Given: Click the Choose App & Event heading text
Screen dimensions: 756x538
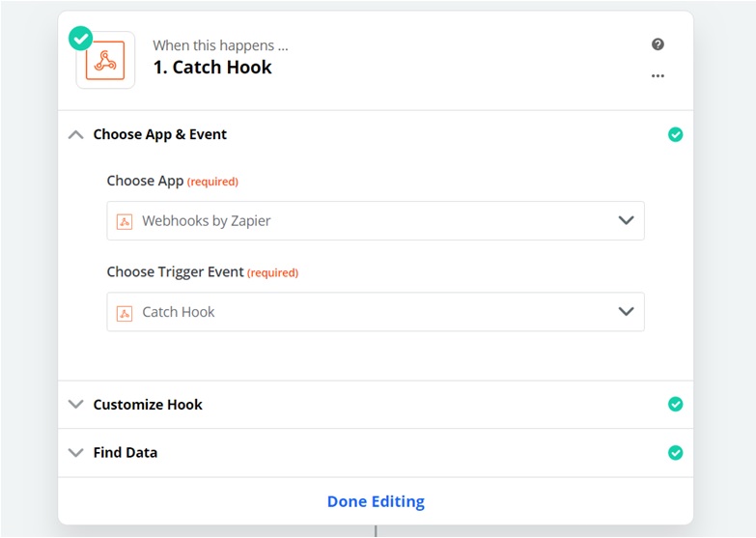Looking at the screenshot, I should 159,135.
